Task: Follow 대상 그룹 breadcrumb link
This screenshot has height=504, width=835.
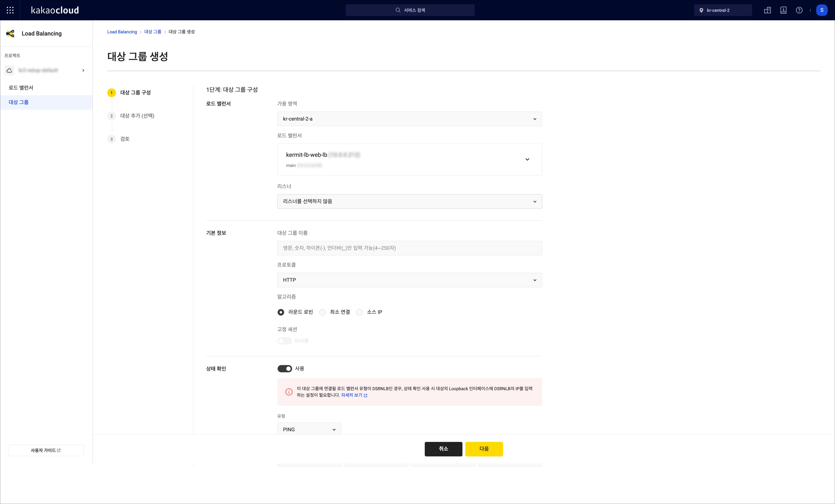Action: [x=153, y=32]
